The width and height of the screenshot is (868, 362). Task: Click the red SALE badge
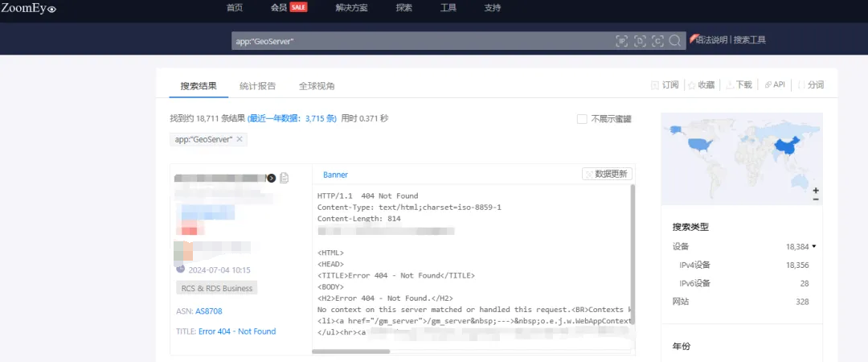click(298, 8)
